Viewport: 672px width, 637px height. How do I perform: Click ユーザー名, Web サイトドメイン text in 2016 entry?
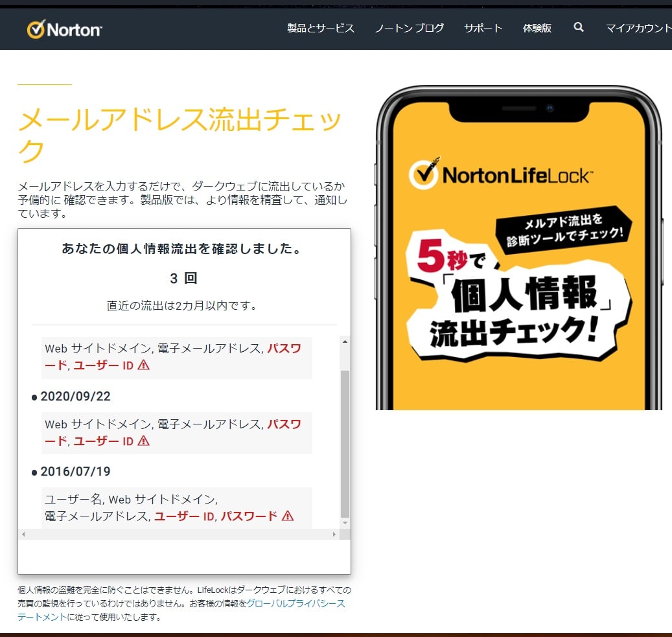point(131,500)
